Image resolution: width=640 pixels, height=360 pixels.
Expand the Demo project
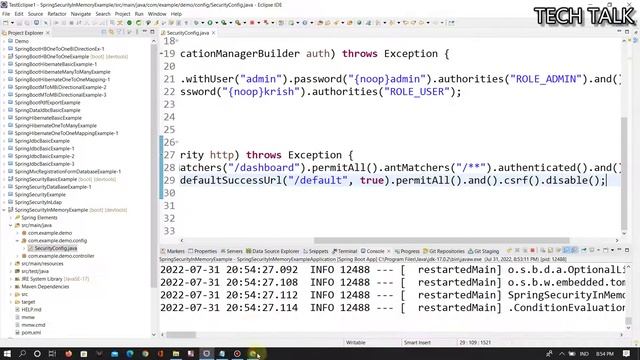point(4,41)
